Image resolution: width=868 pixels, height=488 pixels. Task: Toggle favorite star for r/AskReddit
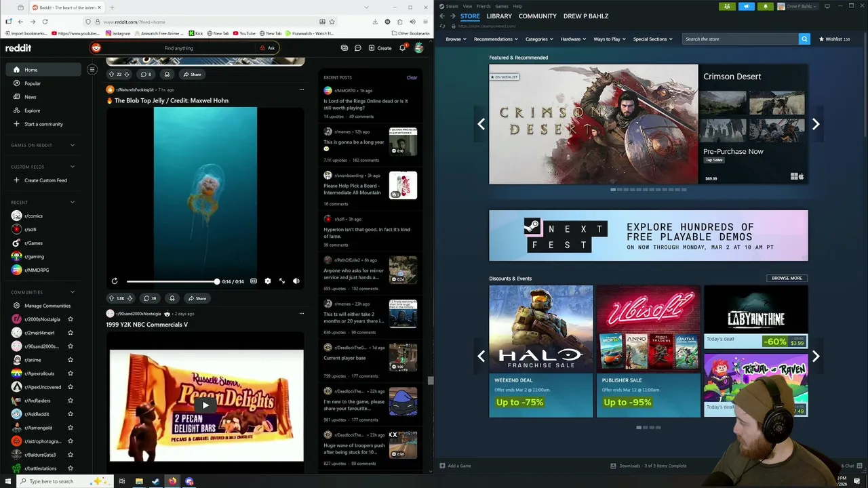[71, 414]
